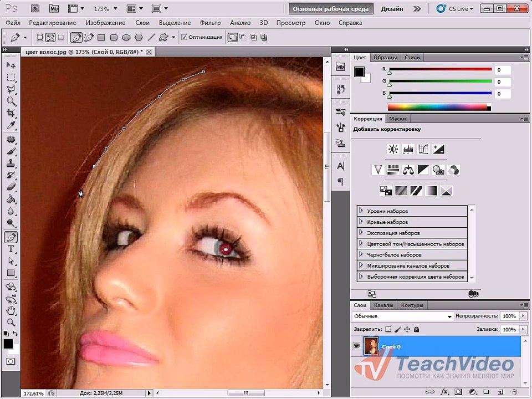Show more workspaces chevron

[x=417, y=9]
